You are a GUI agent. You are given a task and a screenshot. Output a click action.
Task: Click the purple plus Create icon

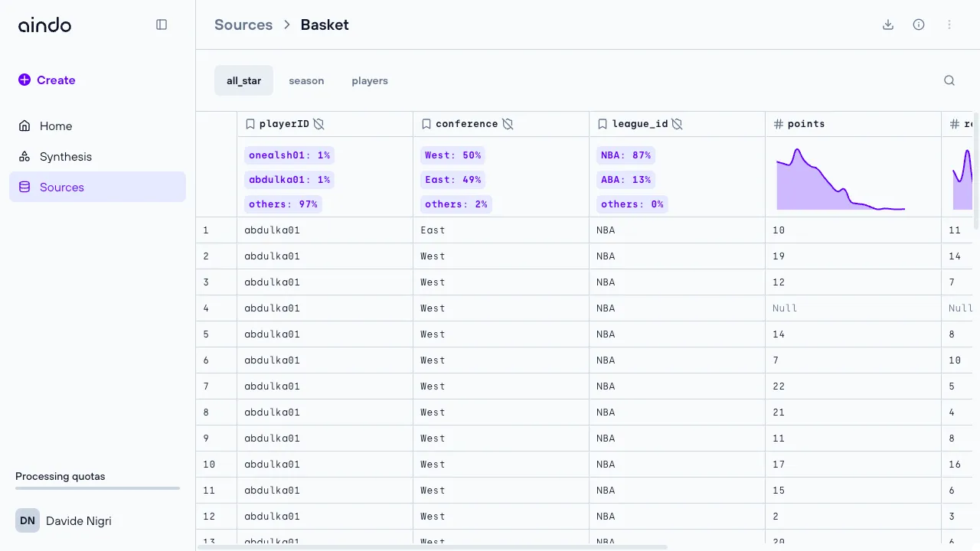coord(24,80)
